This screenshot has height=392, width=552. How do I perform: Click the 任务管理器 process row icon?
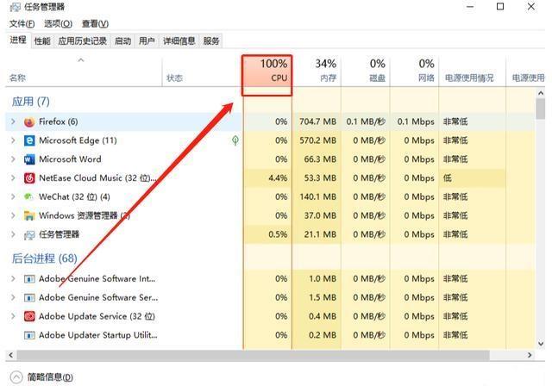(29, 235)
